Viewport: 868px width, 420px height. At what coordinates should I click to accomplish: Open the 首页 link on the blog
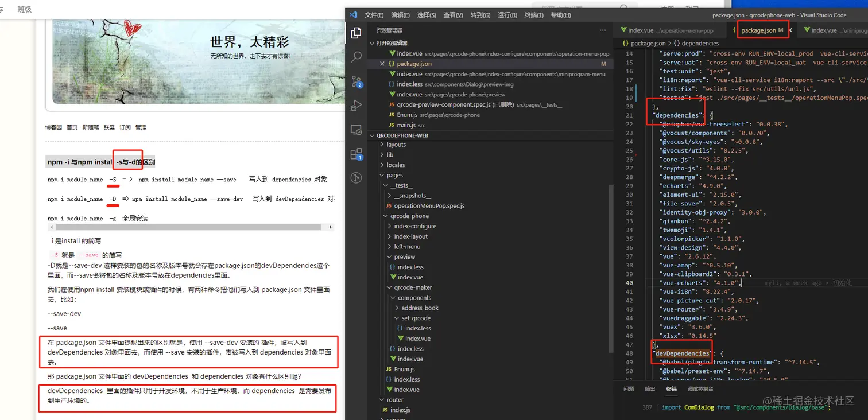point(72,127)
